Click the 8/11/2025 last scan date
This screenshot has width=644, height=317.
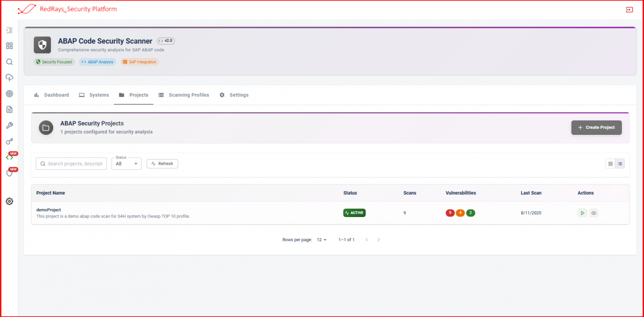[x=531, y=213]
